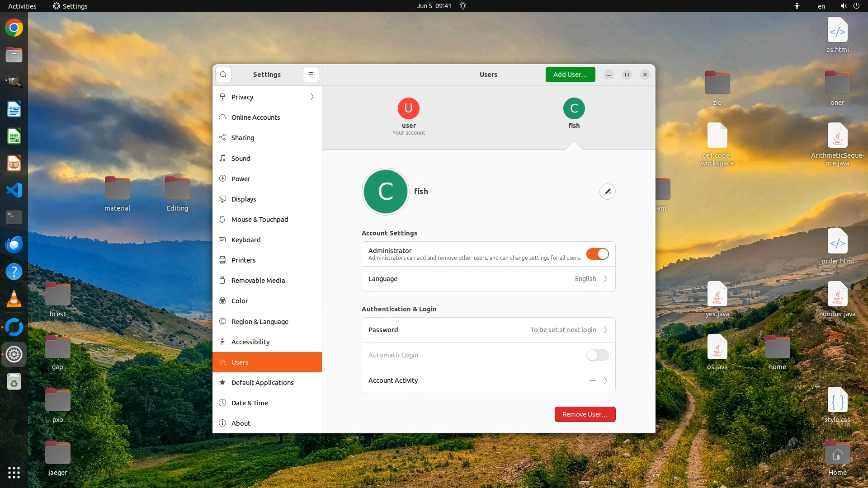The height and width of the screenshot is (488, 868).
Task: Go to Displays settings panel
Action: pos(244,199)
